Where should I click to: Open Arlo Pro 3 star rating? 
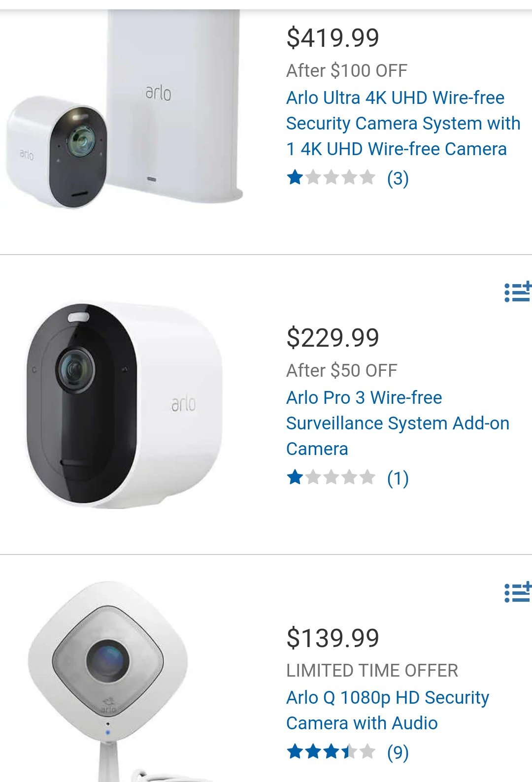pos(331,477)
